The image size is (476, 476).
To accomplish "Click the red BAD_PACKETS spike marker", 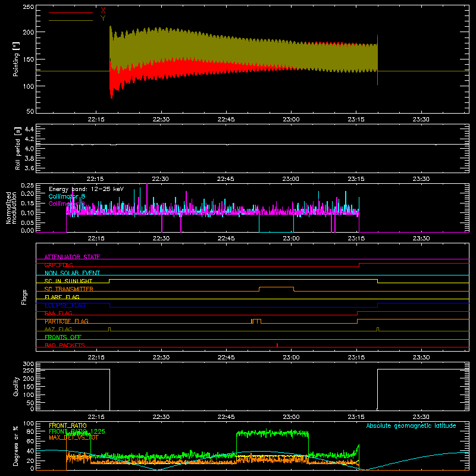I will 277,345.
